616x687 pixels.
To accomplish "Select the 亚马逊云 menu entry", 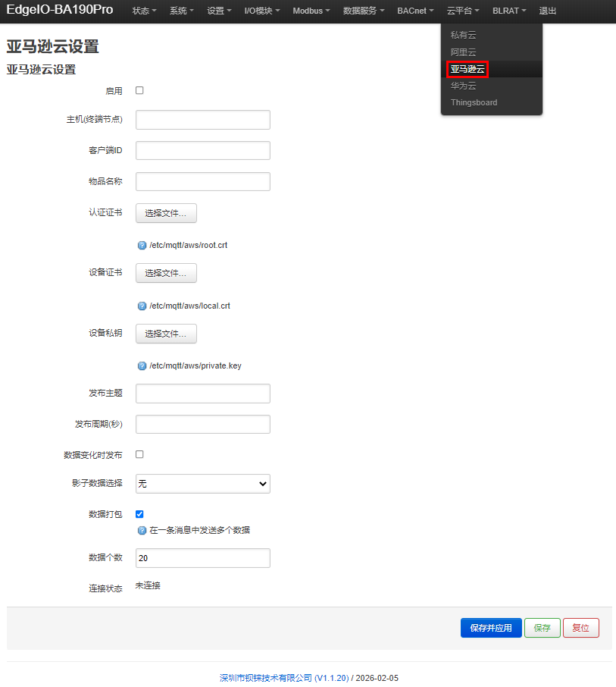I will 492,69.
